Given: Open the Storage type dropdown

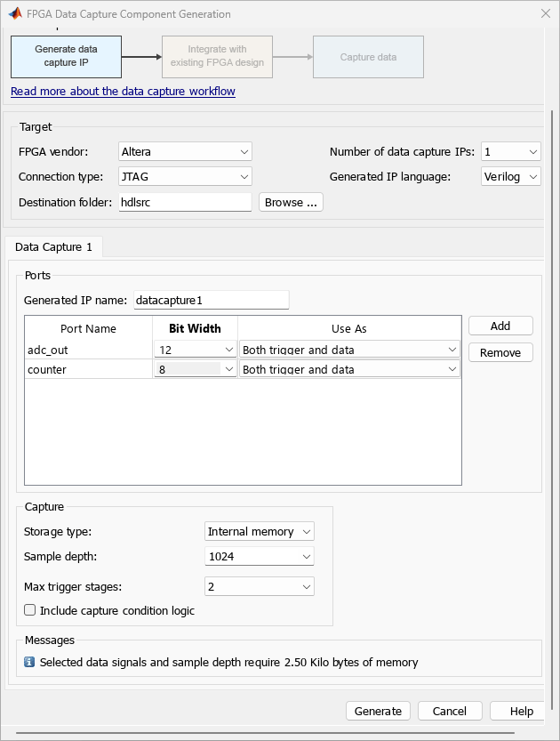Looking at the screenshot, I should tap(259, 532).
